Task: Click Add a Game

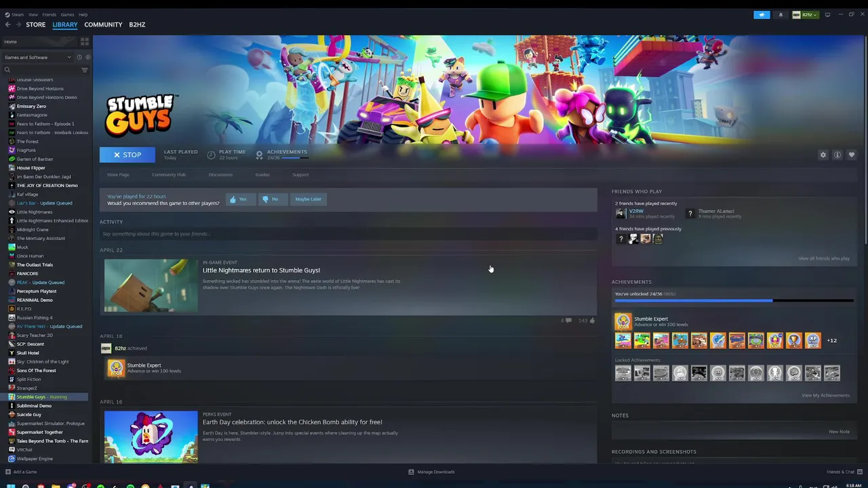Action: 21,472
